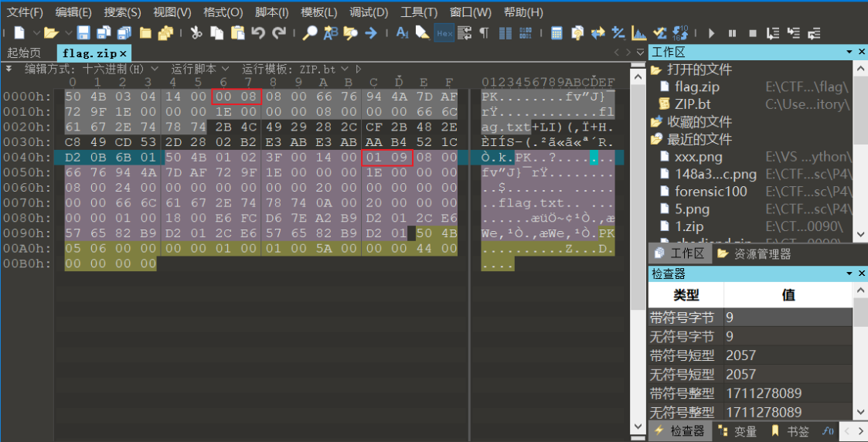Image resolution: width=868 pixels, height=442 pixels.
Task: Click the Highlight marker icon
Action: 423,33
